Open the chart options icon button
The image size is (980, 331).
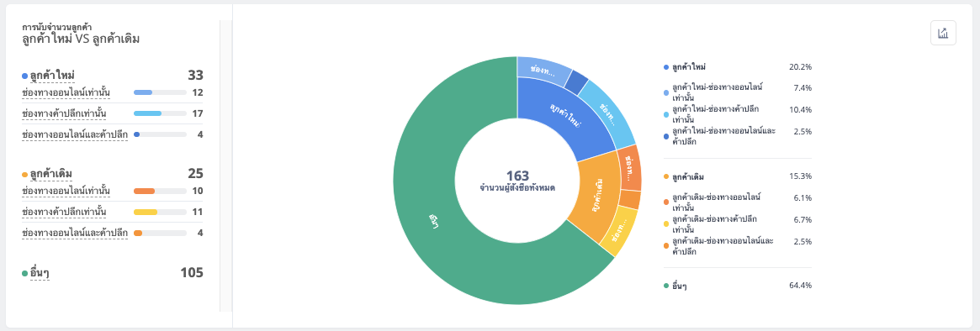pyautogui.click(x=943, y=33)
